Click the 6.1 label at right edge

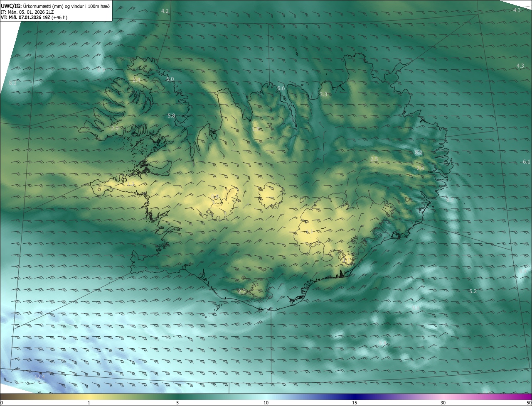527,162
